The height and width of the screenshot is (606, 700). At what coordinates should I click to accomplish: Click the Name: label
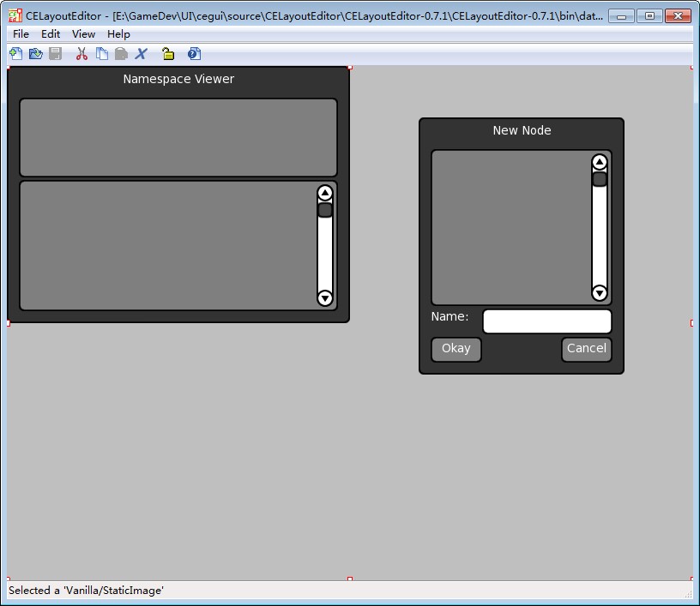(x=450, y=316)
